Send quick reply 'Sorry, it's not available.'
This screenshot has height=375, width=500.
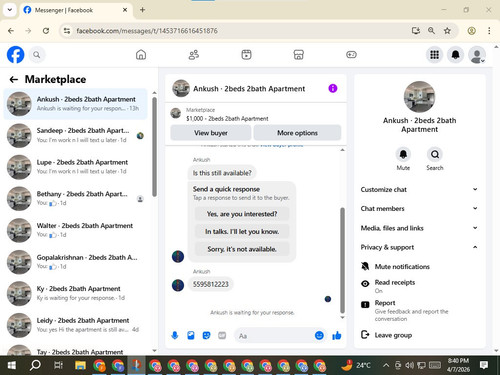(242, 249)
